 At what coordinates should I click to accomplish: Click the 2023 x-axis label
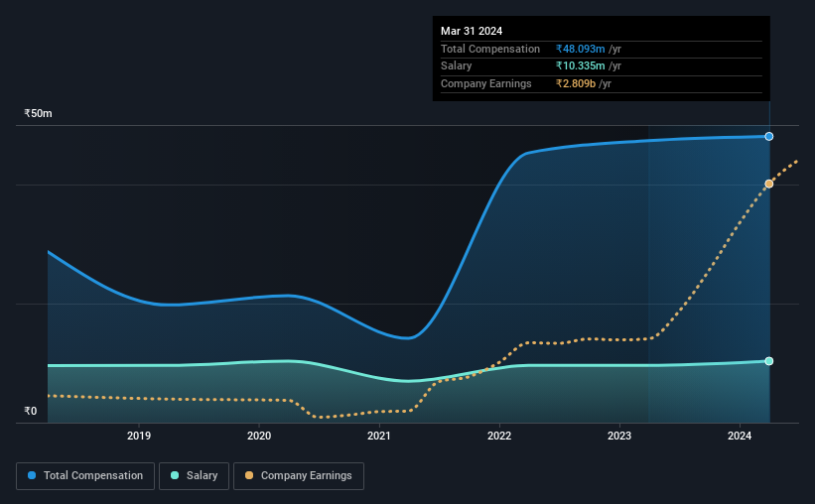pos(619,436)
